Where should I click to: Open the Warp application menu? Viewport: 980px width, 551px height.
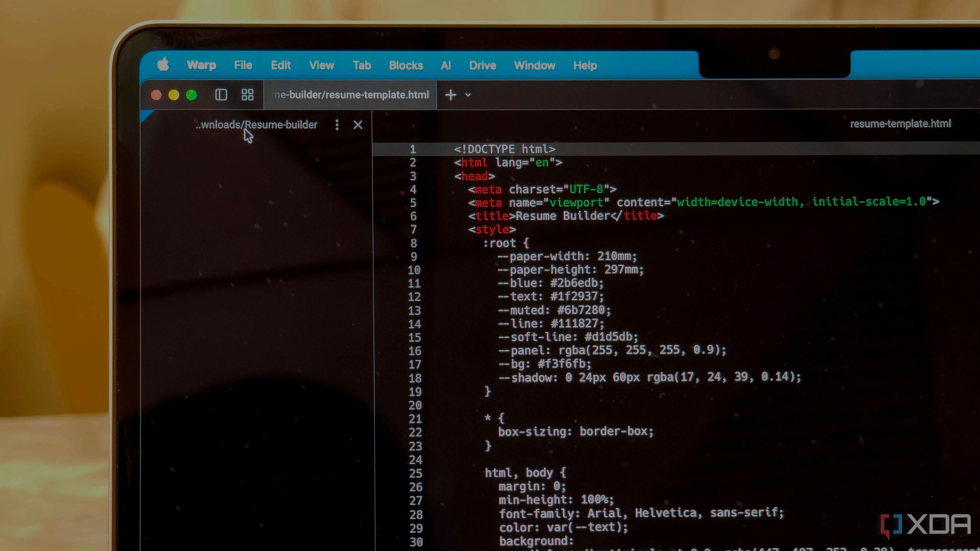(202, 65)
